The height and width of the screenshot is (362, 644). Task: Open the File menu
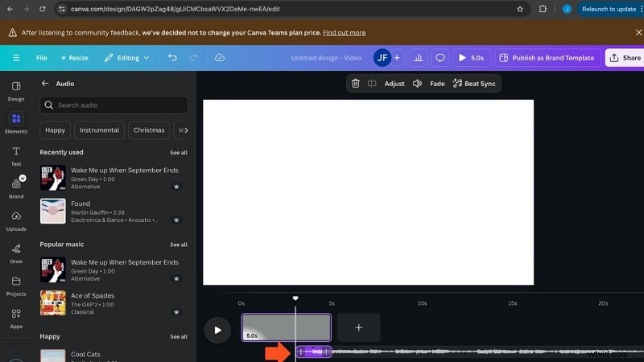42,58
